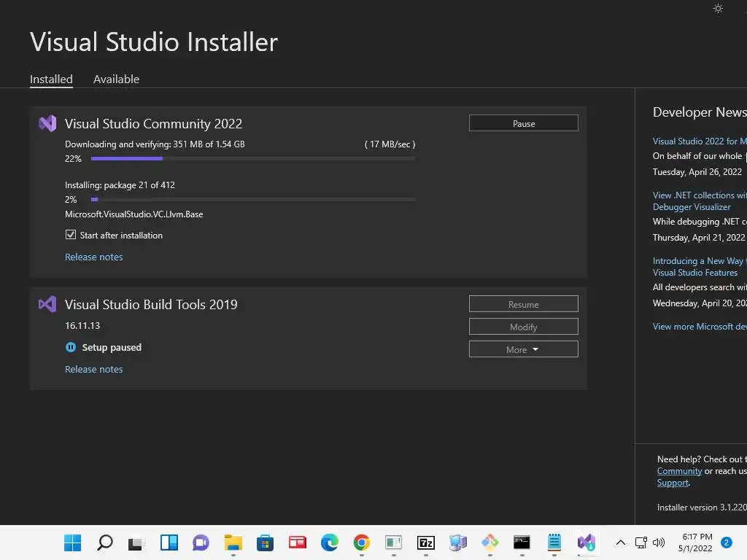Image resolution: width=747 pixels, height=560 pixels.
Task: Click the download progress bar at 22%
Action: pyautogui.click(x=253, y=158)
